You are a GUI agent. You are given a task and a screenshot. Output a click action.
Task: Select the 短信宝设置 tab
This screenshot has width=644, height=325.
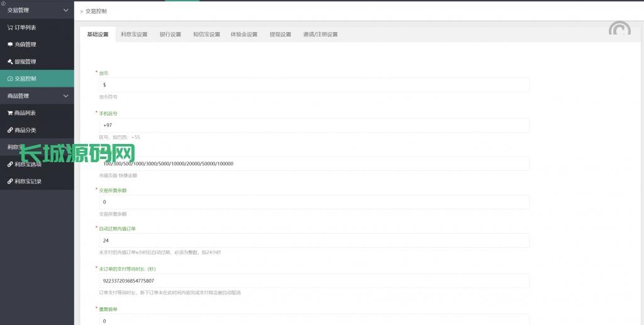click(x=206, y=35)
